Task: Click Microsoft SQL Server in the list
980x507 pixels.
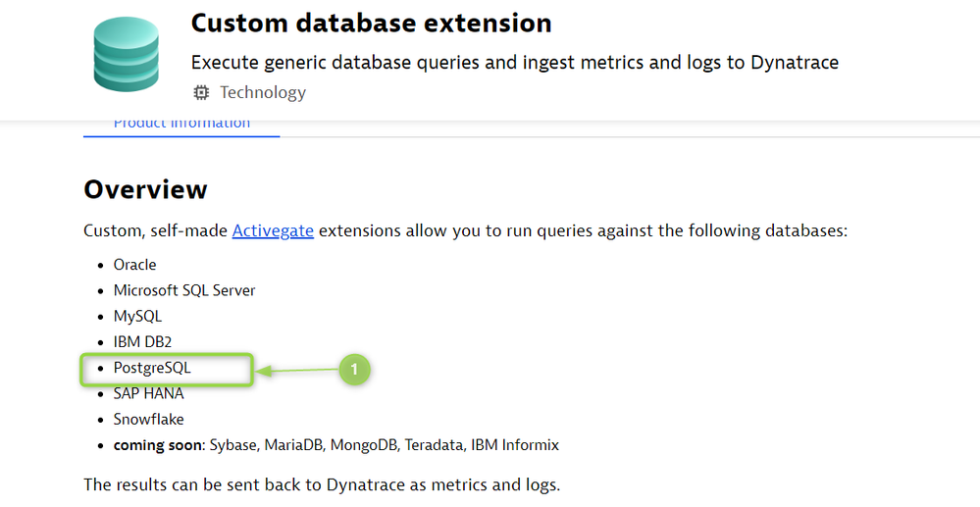Action: [184, 290]
